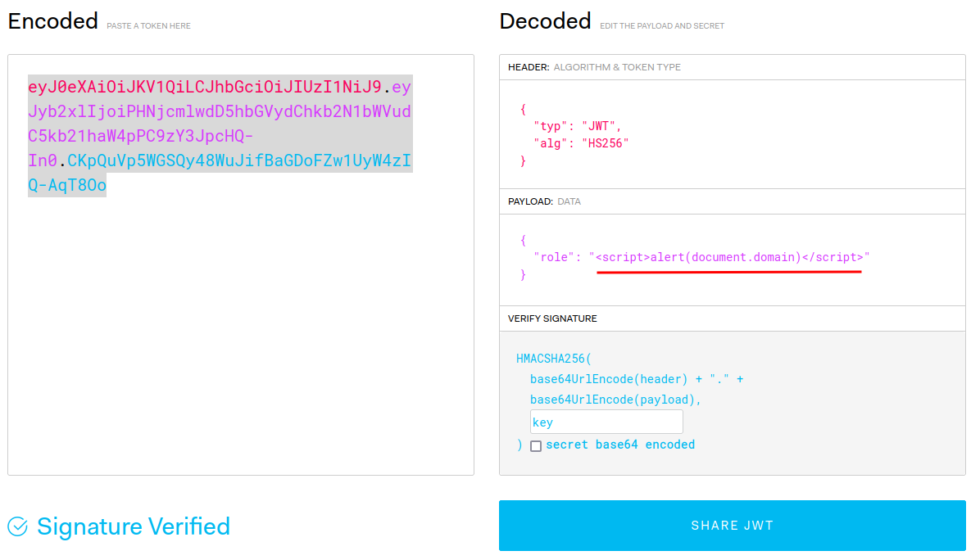
Task: Click the base64UrlEncode(payload) line
Action: (615, 400)
